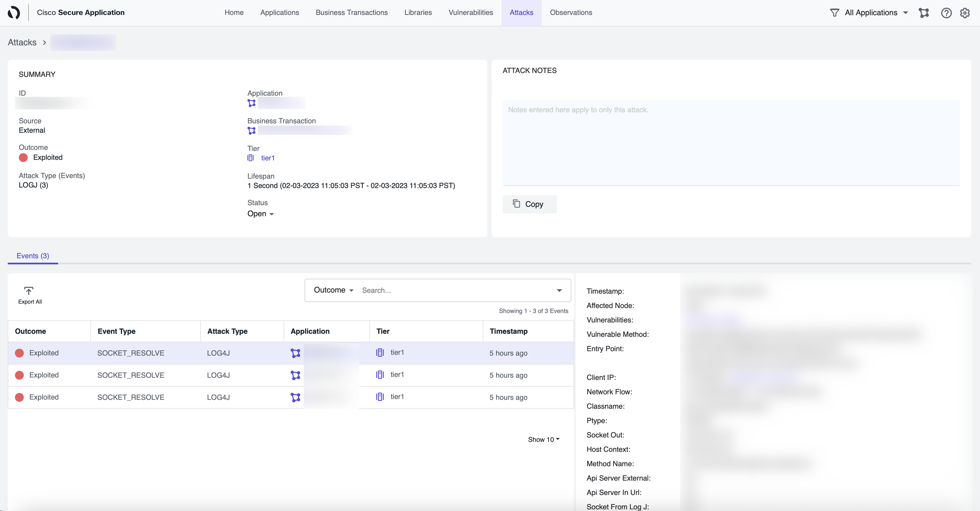Open the Observations tab
The width and height of the screenshot is (980, 511).
pos(571,12)
